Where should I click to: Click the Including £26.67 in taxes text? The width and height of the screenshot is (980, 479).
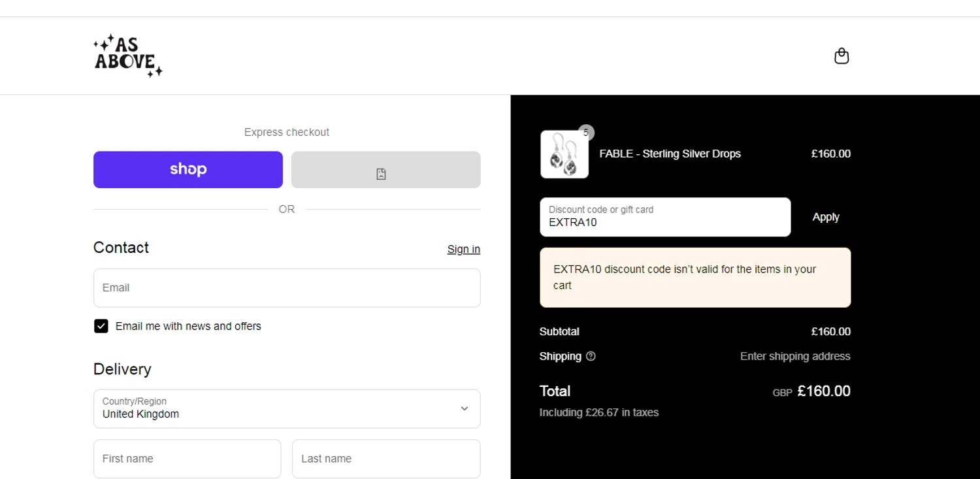pos(599,412)
